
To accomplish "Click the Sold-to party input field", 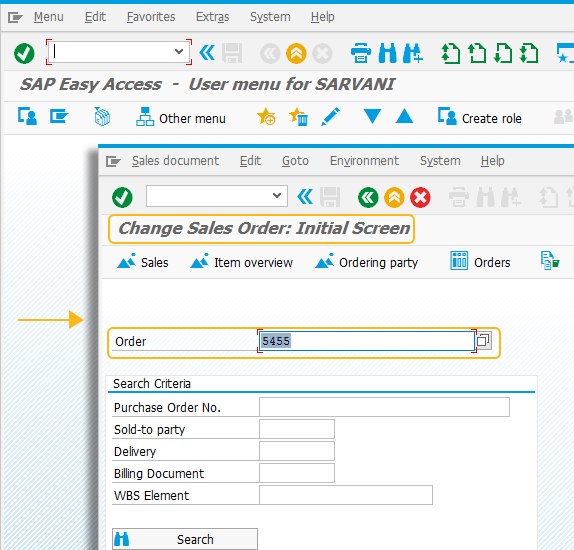I will (297, 429).
